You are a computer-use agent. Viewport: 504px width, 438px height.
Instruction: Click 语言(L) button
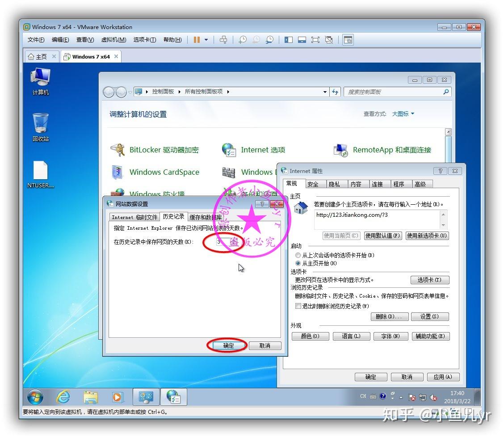[x=351, y=337]
